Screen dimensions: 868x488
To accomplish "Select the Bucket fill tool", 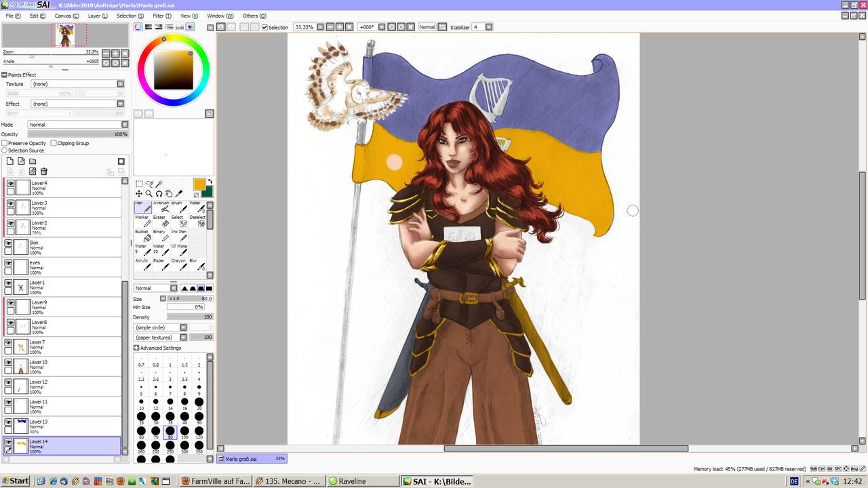I will click(x=142, y=236).
